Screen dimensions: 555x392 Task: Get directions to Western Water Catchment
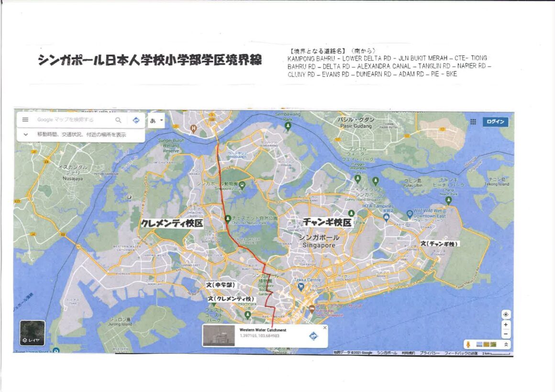(314, 336)
